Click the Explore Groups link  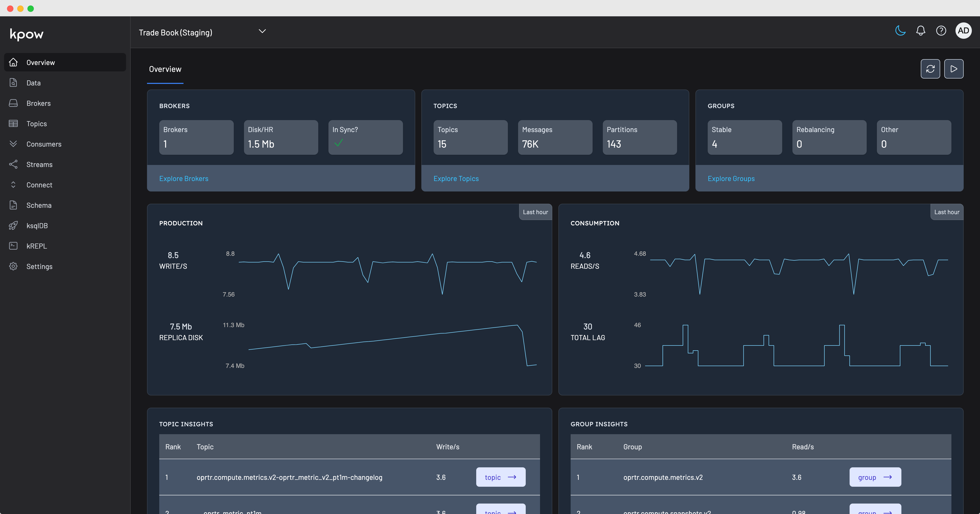pyautogui.click(x=731, y=178)
